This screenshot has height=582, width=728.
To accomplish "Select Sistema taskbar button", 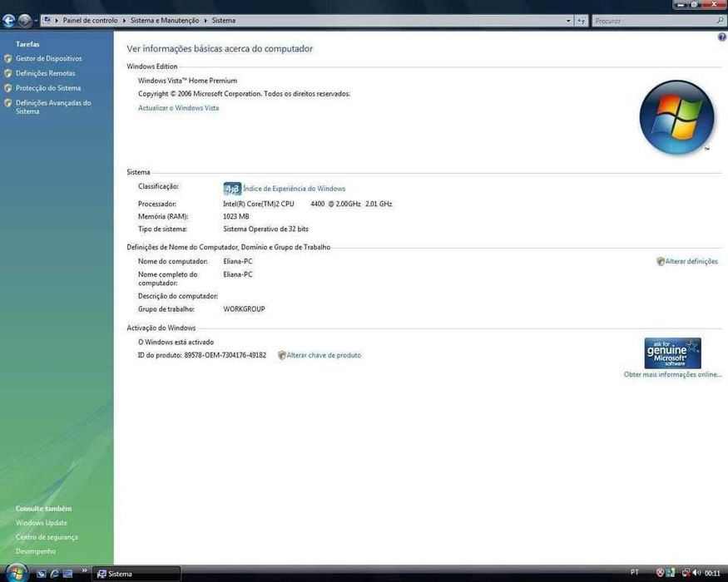I will click(x=136, y=575).
